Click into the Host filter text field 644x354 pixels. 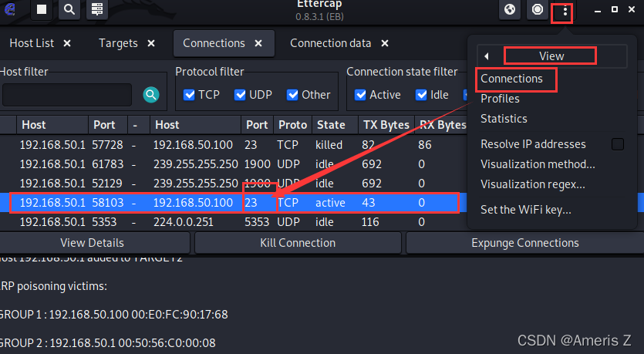[67, 95]
